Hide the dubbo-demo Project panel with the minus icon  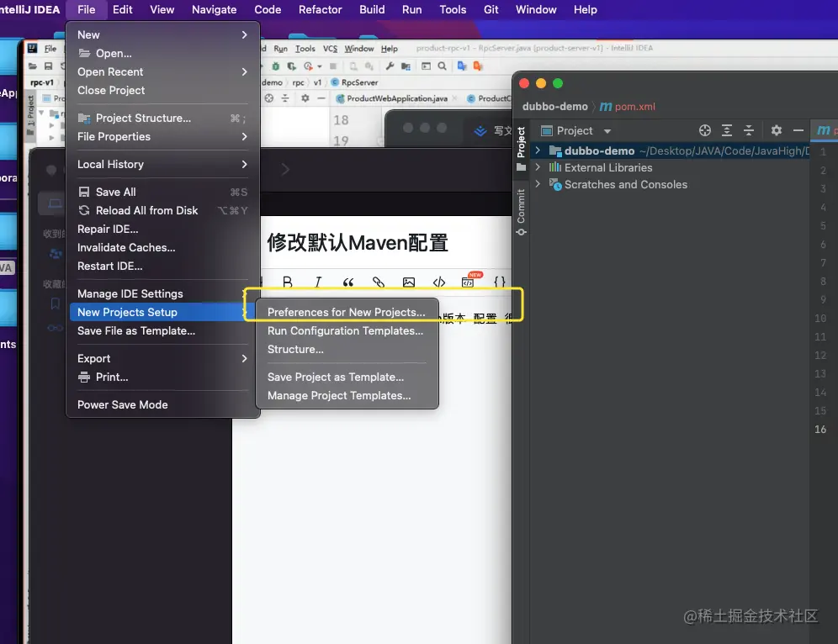(798, 130)
